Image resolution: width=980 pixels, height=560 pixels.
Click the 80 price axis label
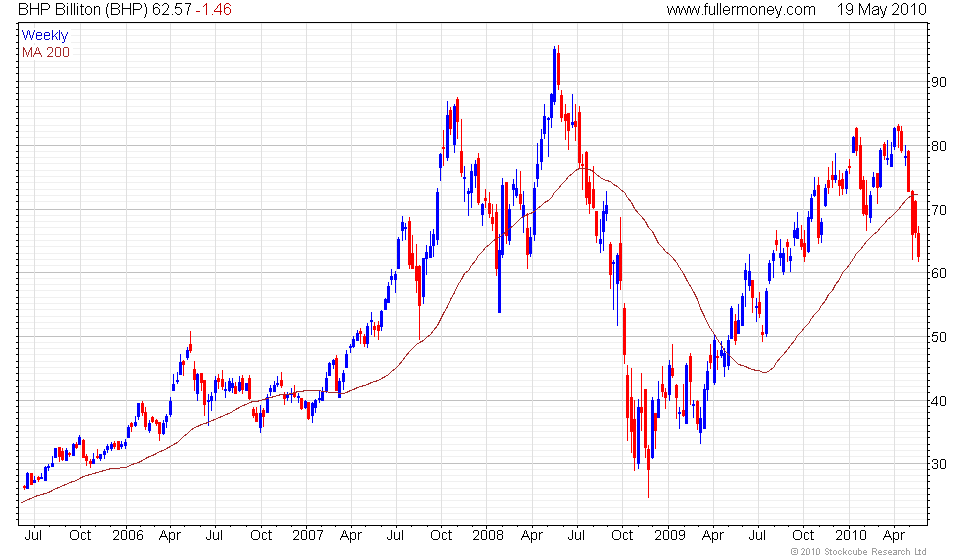point(939,146)
